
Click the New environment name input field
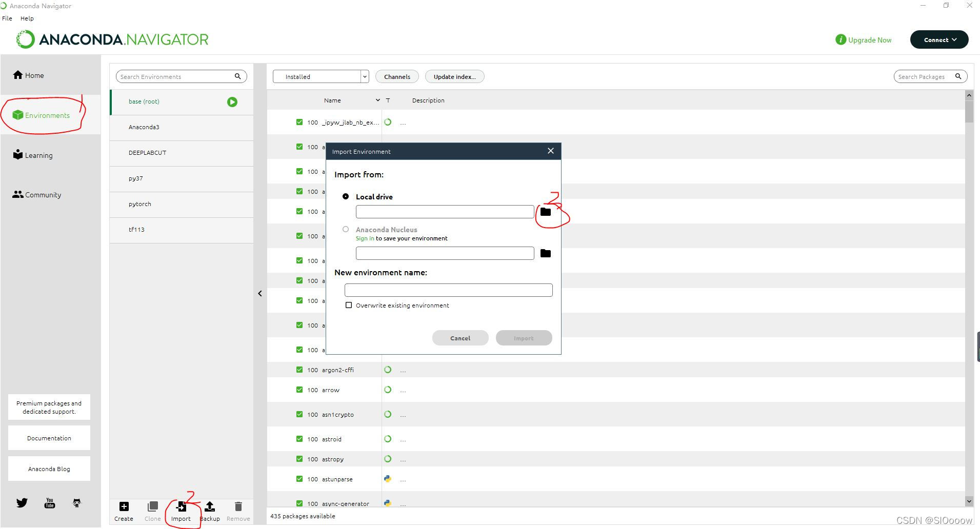pos(449,290)
